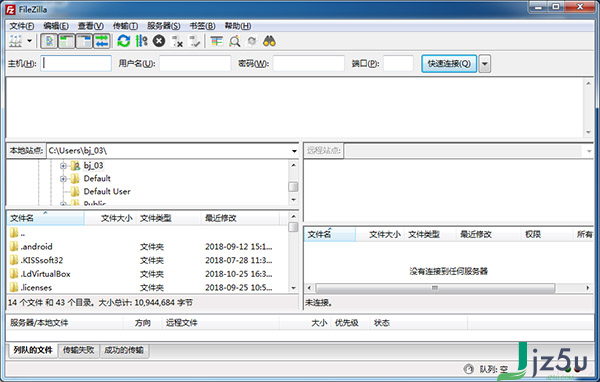Sort local files by 最近修改 column

point(240,218)
